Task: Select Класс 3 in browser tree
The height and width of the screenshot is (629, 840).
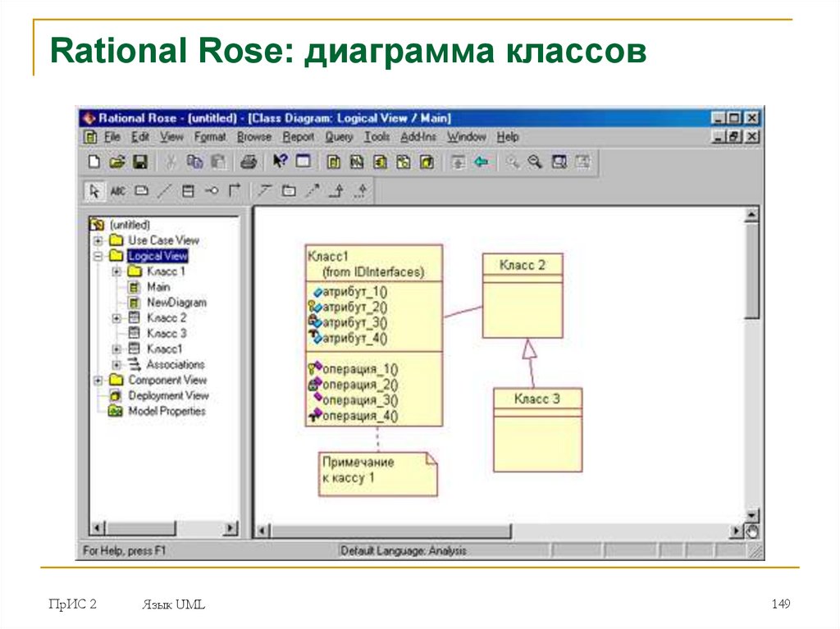Action: [x=167, y=334]
